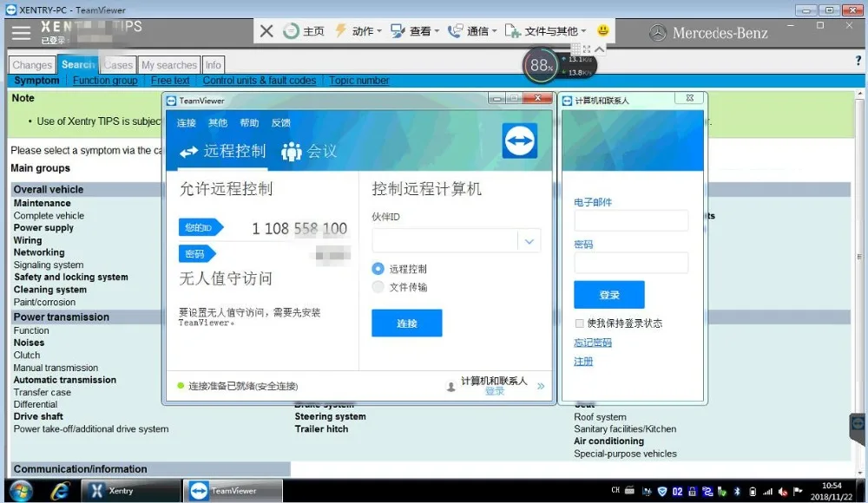Switch to the 会议 meeting tab

coord(309,151)
